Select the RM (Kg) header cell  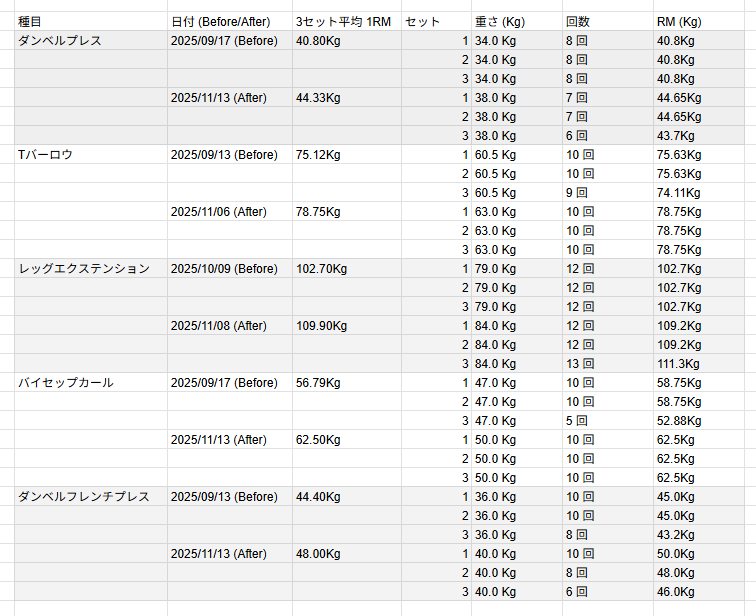click(699, 22)
